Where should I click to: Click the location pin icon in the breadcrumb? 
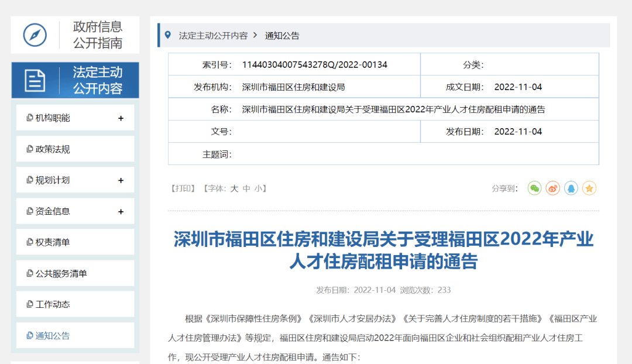[x=168, y=35]
